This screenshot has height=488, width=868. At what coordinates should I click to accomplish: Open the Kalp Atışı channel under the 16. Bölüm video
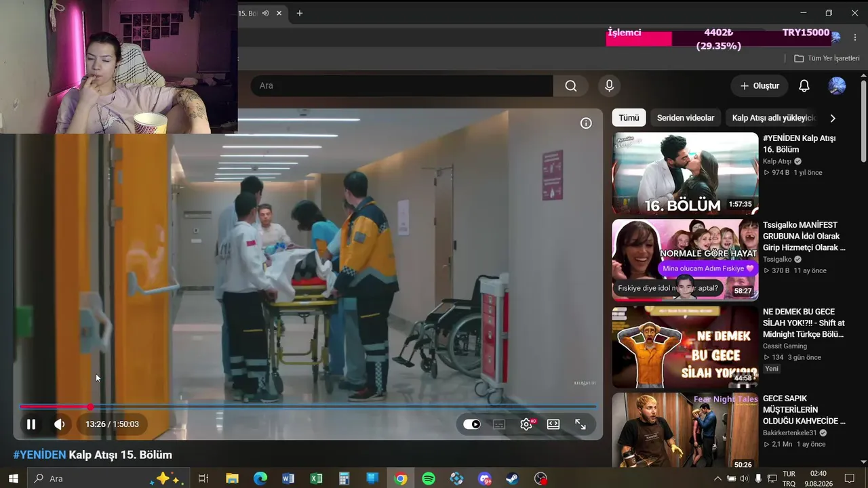[777, 161]
